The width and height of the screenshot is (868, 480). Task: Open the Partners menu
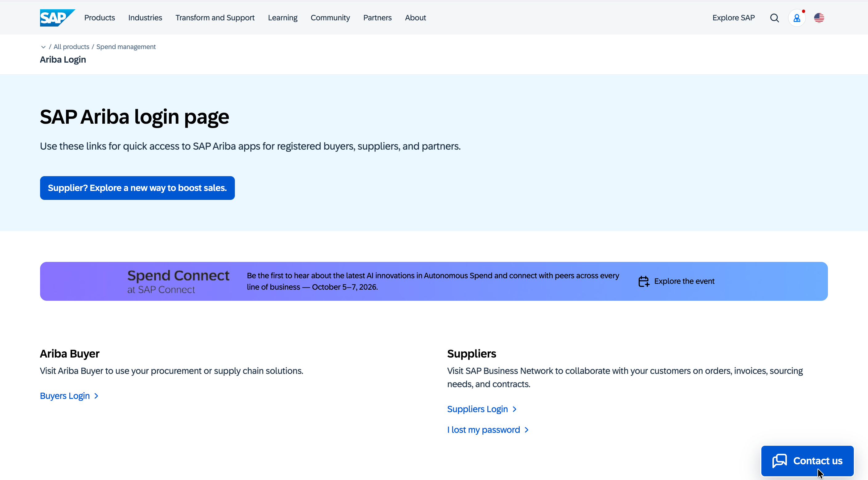[x=377, y=18]
